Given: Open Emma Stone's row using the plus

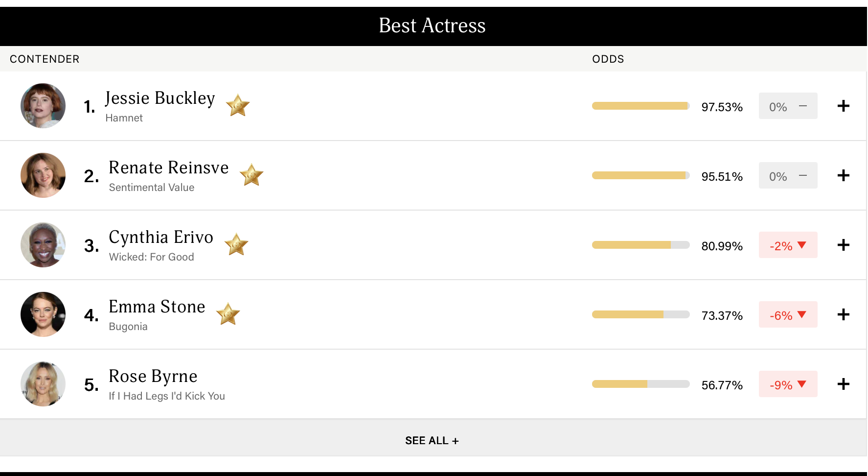Looking at the screenshot, I should tap(843, 314).
